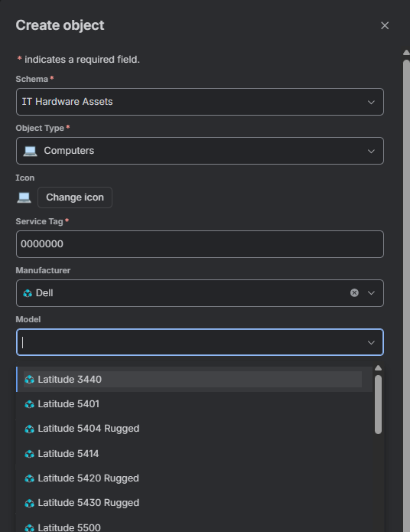
Task: Click the Latitude 5420 Rugged object icon
Action: coord(30,478)
